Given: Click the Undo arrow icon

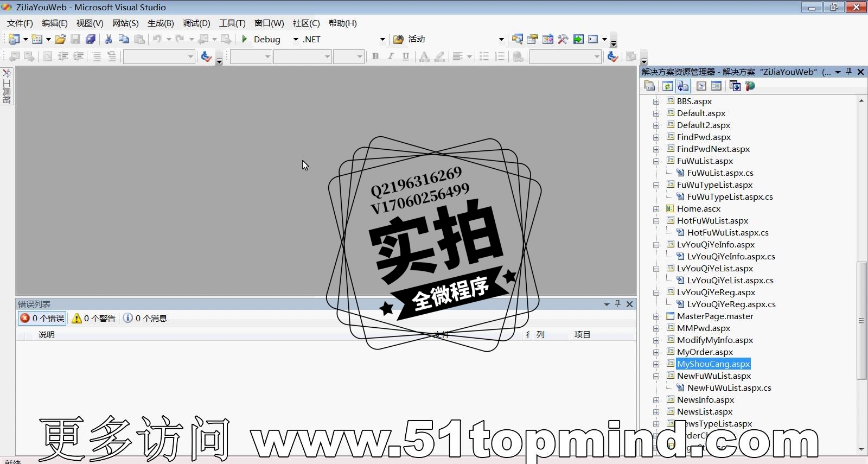Looking at the screenshot, I should tap(157, 39).
